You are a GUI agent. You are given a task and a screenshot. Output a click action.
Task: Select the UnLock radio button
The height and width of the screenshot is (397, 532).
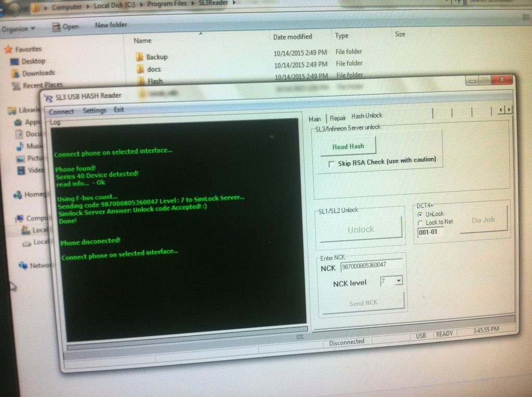(x=420, y=214)
